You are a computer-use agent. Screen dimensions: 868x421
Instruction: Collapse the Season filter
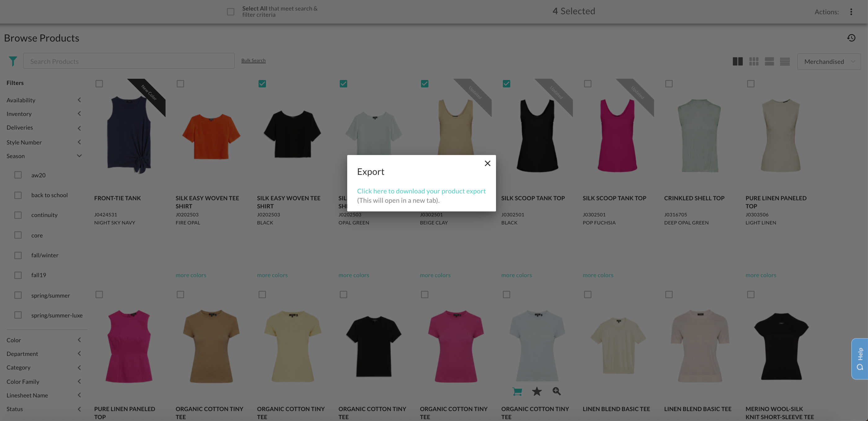(x=44, y=156)
